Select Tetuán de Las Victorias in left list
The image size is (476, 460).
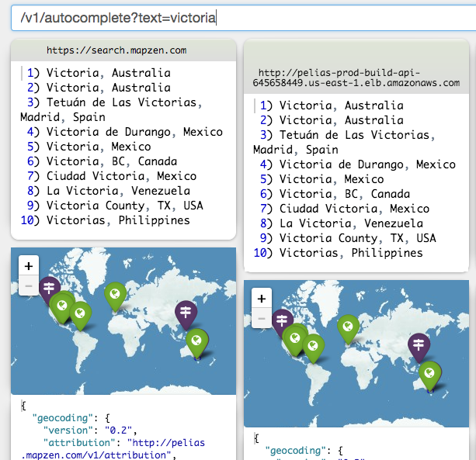(111, 109)
